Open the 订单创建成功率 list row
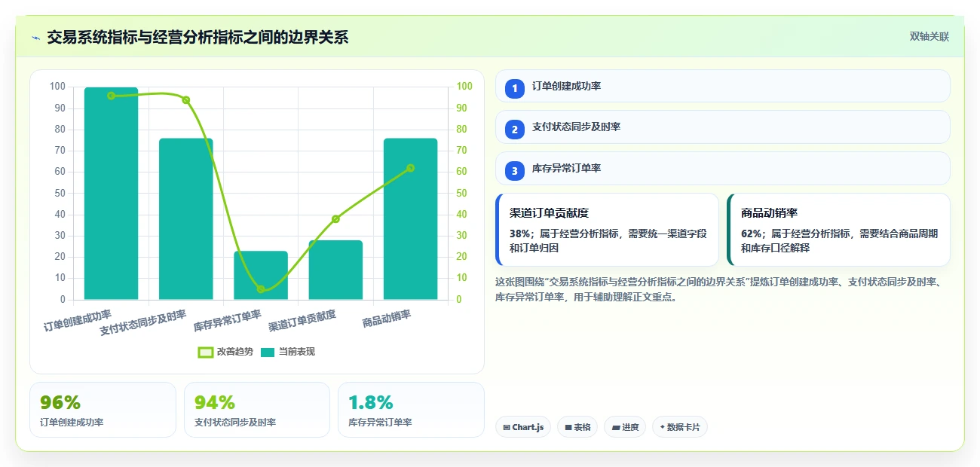The image size is (980, 467). coord(722,86)
